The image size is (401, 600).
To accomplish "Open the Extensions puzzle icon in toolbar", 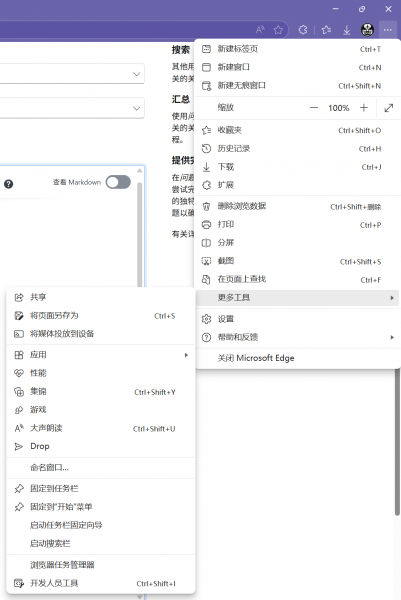I will pyautogui.click(x=303, y=29).
